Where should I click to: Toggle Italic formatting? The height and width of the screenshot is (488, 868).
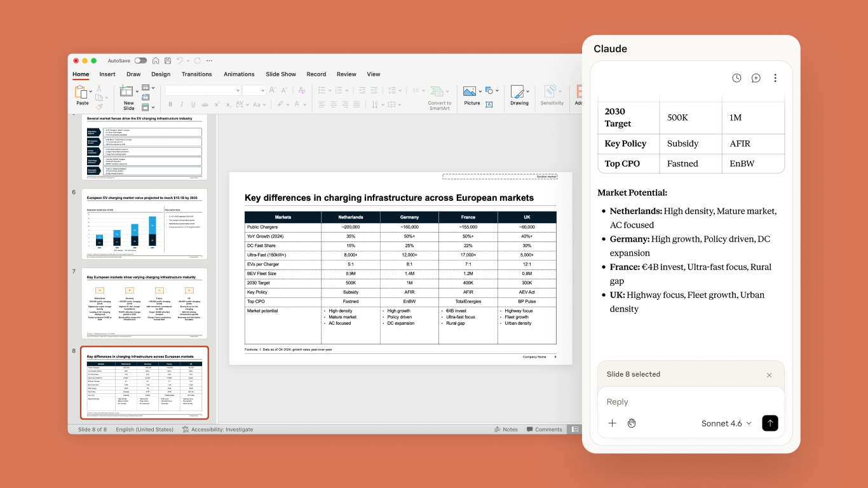(181, 104)
